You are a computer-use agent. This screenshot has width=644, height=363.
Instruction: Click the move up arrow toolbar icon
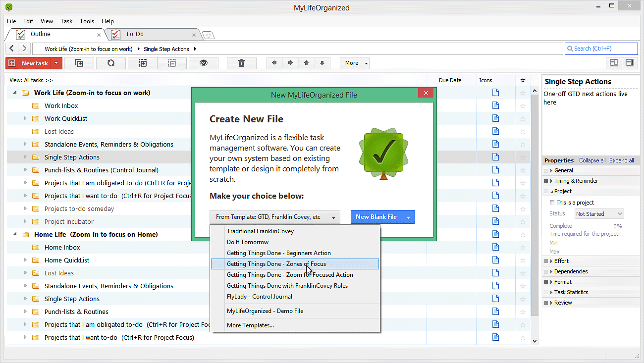[x=306, y=63]
